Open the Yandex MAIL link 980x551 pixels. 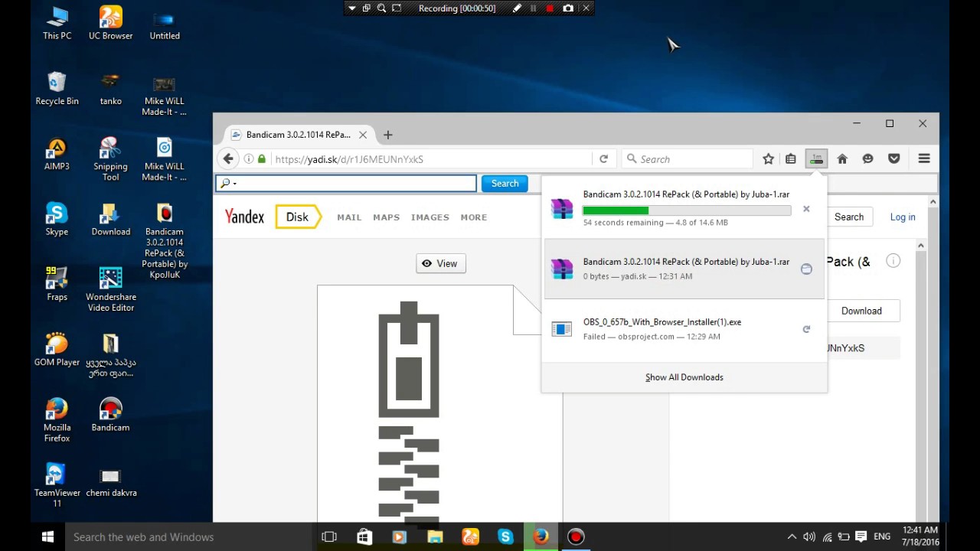pos(349,217)
